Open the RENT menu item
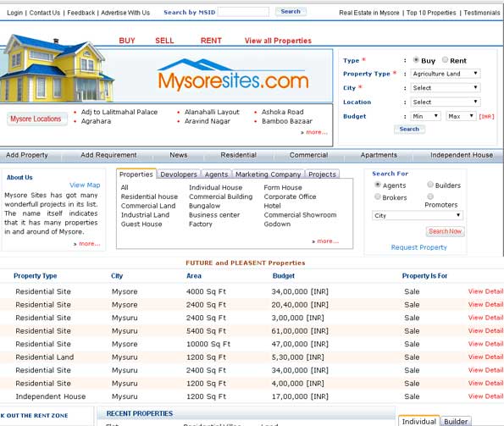The width and height of the screenshot is (504, 426). tap(211, 41)
